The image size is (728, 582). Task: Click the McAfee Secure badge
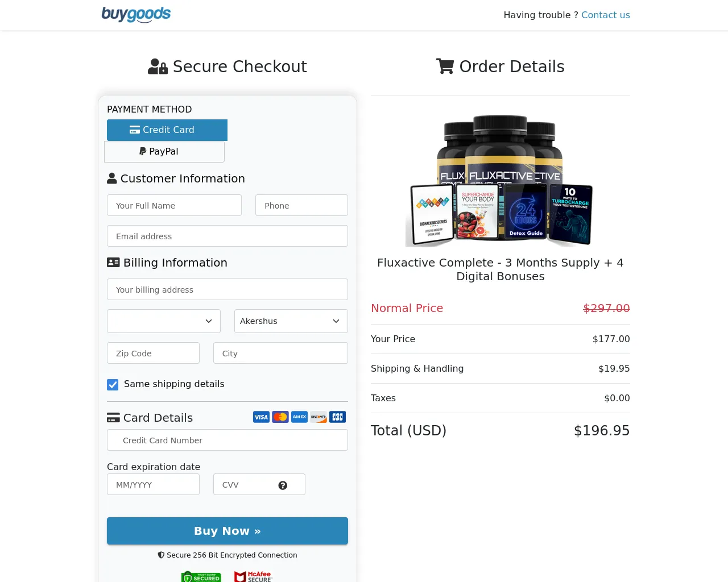pyautogui.click(x=254, y=576)
